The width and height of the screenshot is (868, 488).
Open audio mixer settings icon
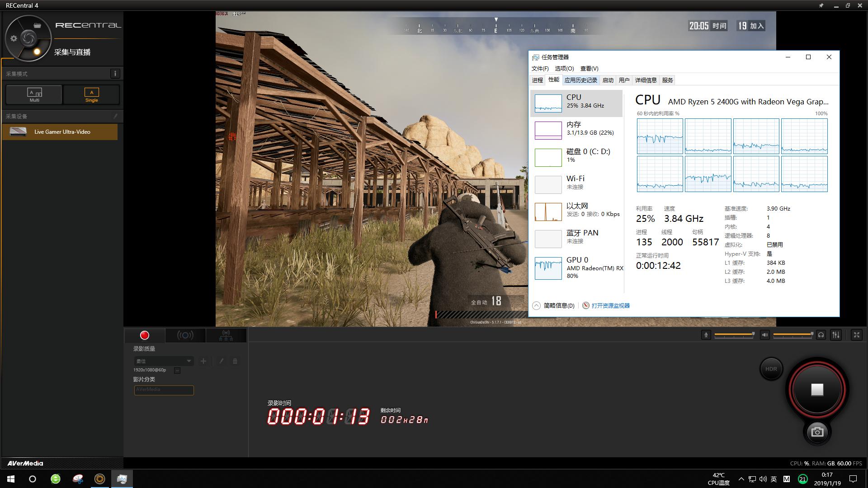[x=836, y=335]
